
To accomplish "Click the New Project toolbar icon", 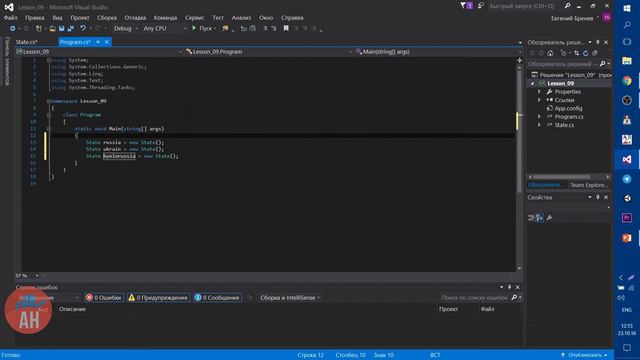I will click(x=38, y=29).
